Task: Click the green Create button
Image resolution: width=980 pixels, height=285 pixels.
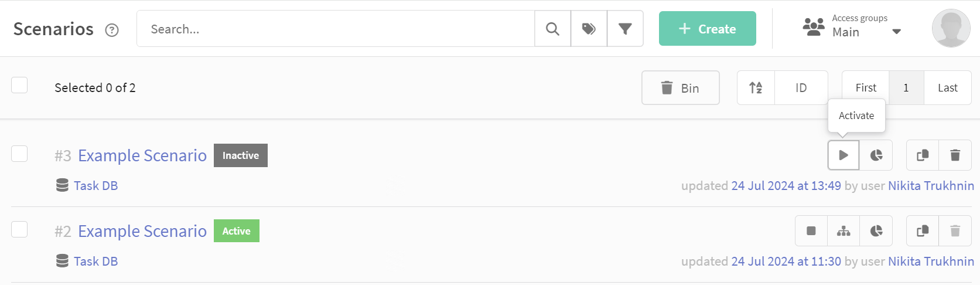Action: 708,29
